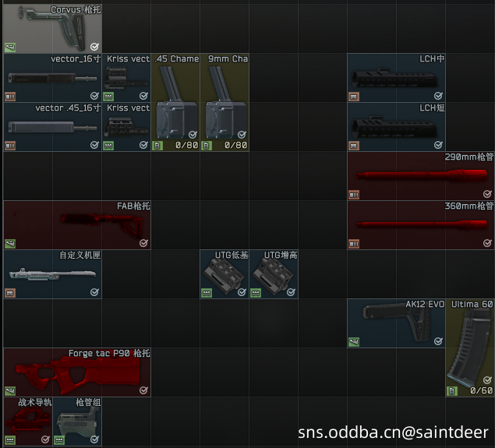This screenshot has height=448, width=495.
Task: Pick the 9mm Cha drum magazine
Action: (225, 102)
